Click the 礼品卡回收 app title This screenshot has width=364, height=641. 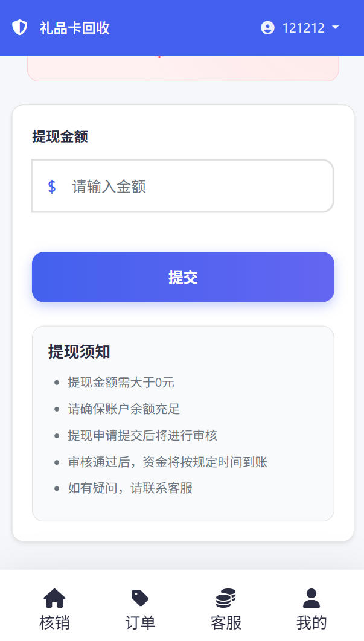coord(75,28)
